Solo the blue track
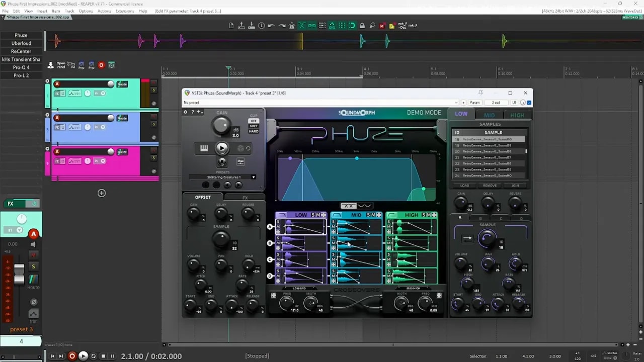 click(154, 124)
